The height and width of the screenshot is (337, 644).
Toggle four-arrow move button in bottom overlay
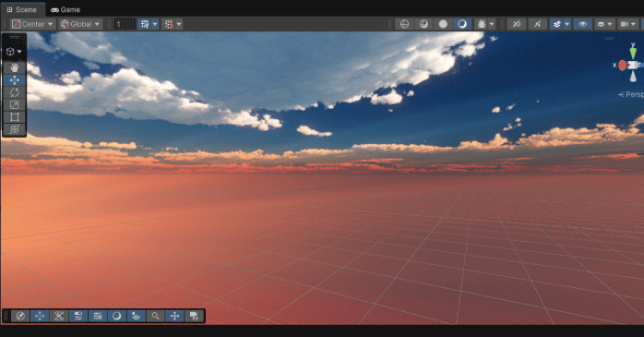(x=40, y=316)
